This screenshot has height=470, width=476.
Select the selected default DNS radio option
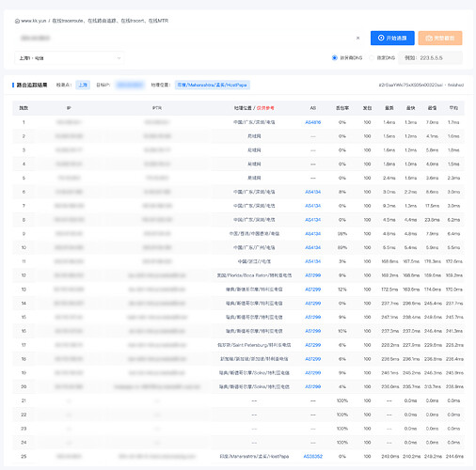(335, 57)
